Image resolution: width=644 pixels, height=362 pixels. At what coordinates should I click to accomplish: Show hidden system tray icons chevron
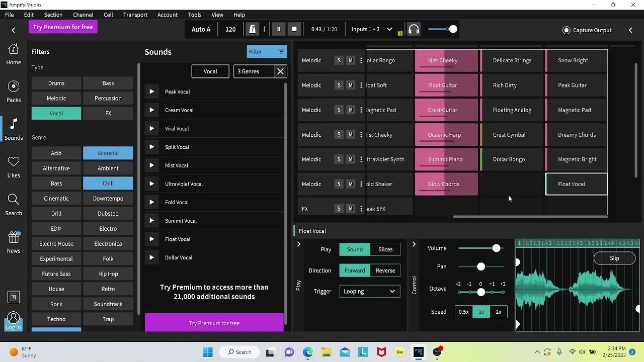537,352
